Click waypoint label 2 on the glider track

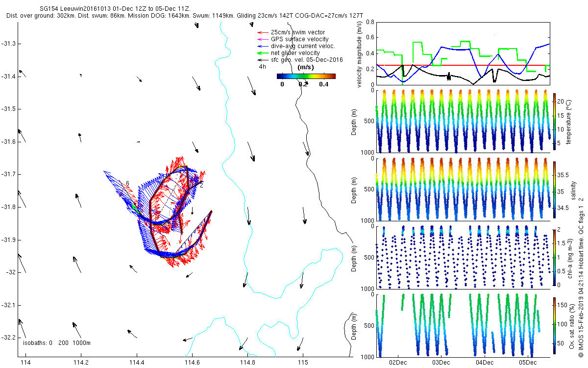201,185
